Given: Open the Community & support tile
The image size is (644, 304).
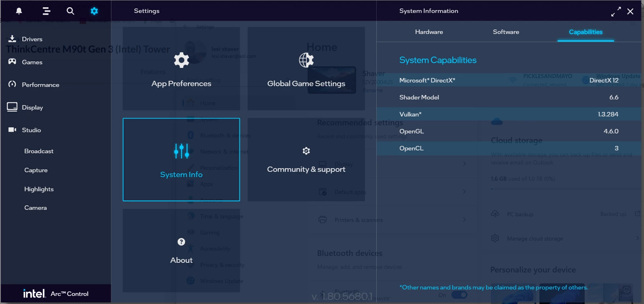Looking at the screenshot, I should pyautogui.click(x=306, y=160).
